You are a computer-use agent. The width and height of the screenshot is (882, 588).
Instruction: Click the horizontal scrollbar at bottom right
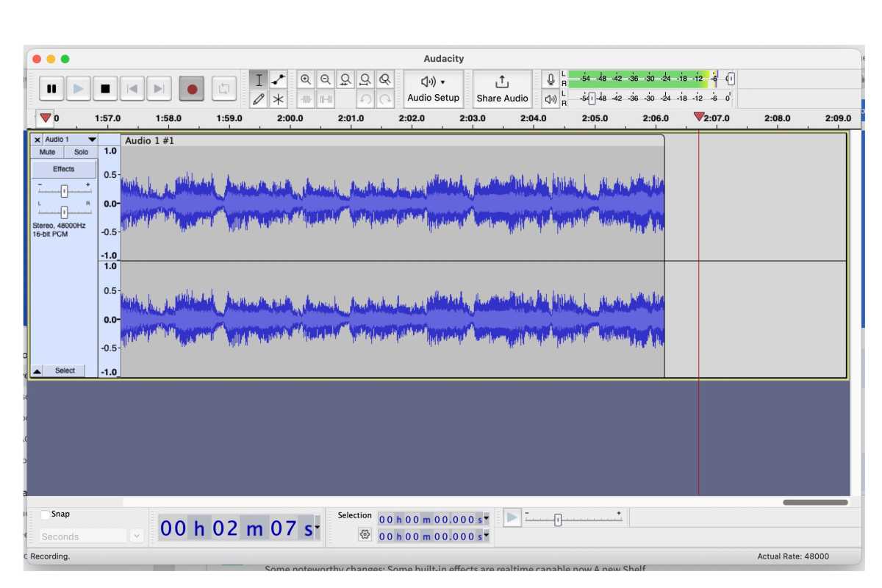click(814, 503)
